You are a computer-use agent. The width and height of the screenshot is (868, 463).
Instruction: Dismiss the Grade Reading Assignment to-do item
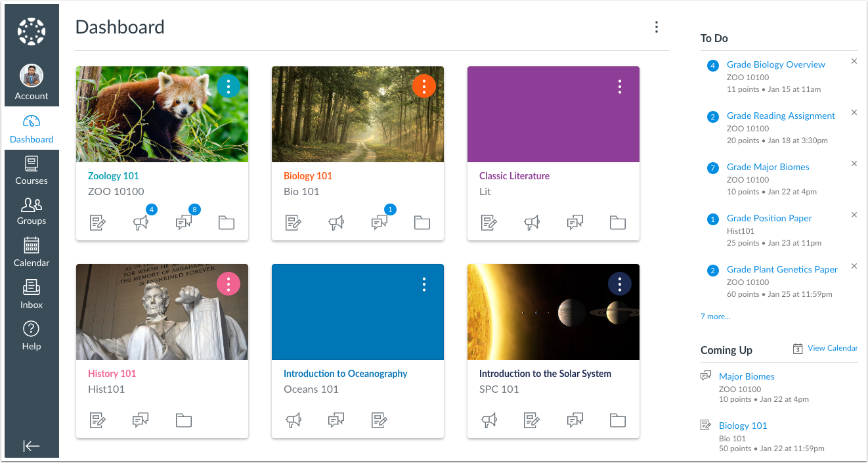click(854, 112)
